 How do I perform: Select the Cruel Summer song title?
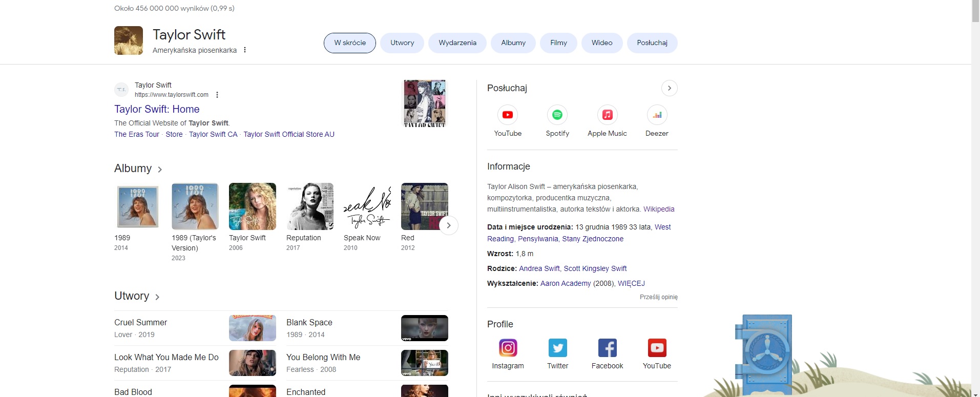(141, 322)
